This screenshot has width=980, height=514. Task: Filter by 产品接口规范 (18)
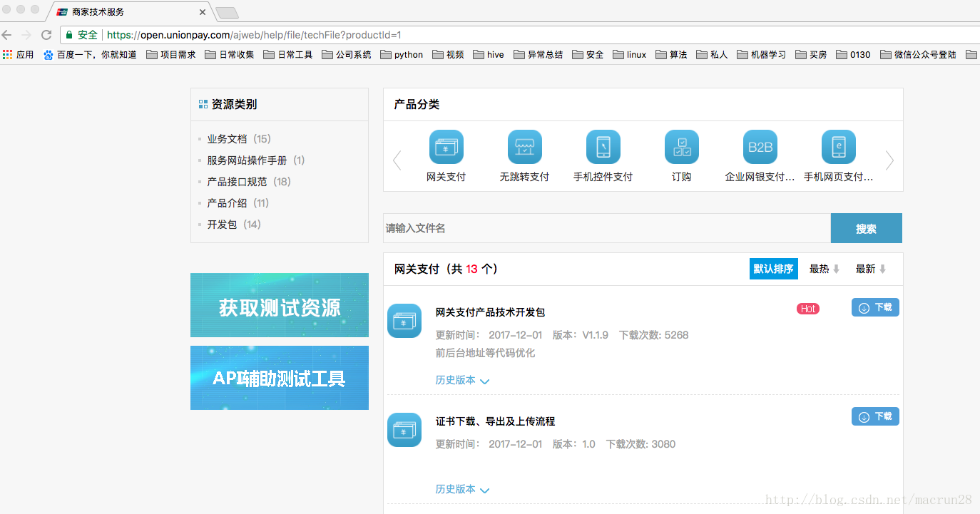click(249, 182)
